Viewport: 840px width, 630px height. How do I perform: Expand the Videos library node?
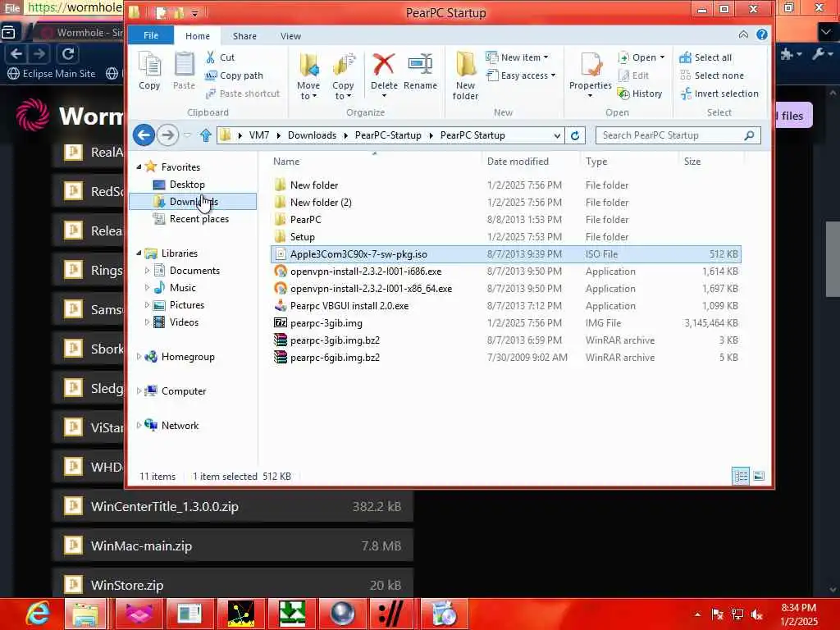147,322
